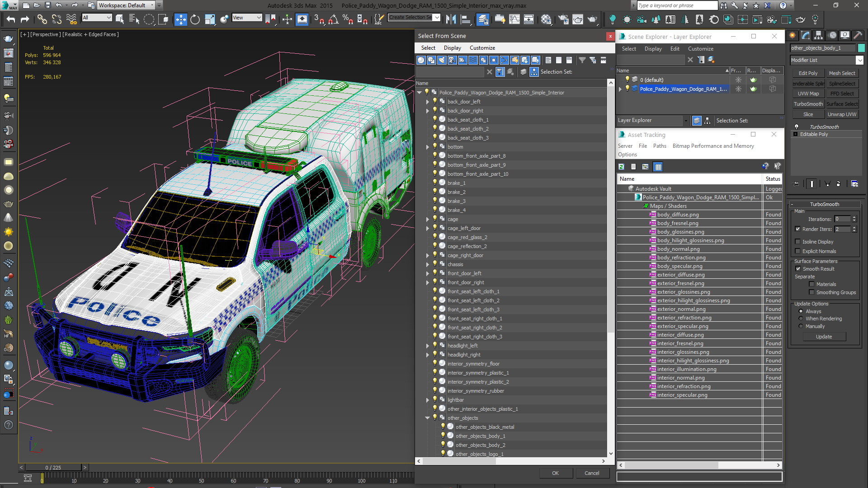This screenshot has width=868, height=488.
Task: Activate the Select and Move tool
Action: (180, 19)
